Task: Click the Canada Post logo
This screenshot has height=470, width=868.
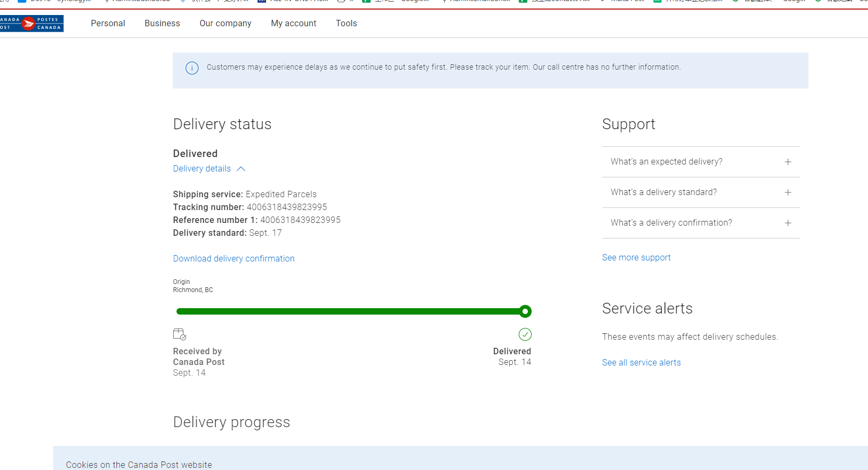Action: coord(31,24)
